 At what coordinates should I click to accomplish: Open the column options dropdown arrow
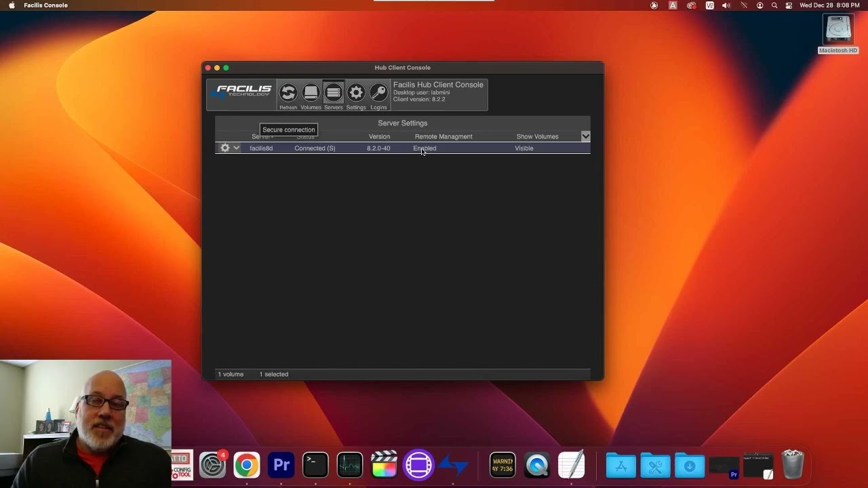pos(585,136)
